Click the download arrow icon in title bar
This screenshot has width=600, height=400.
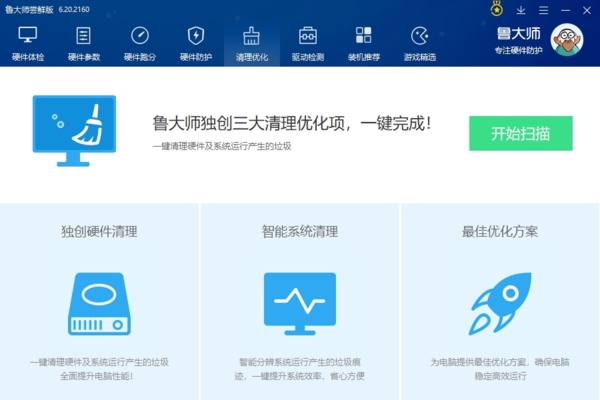(521, 10)
